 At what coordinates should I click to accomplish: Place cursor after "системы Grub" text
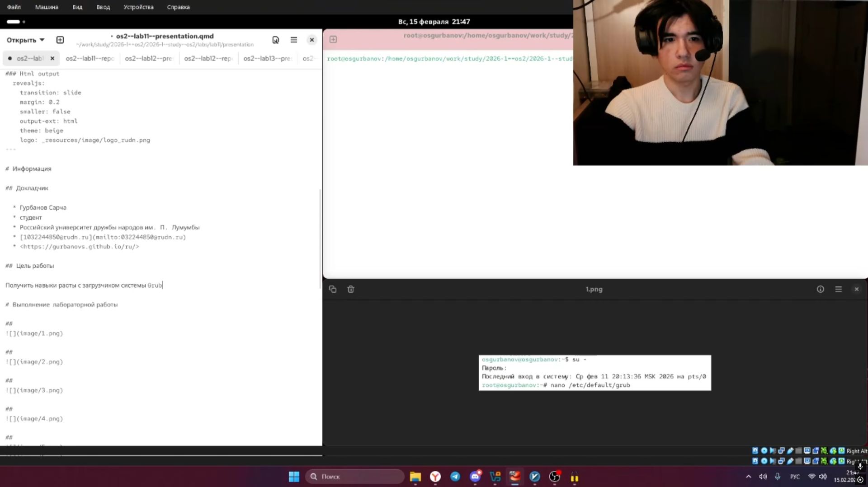(162, 285)
